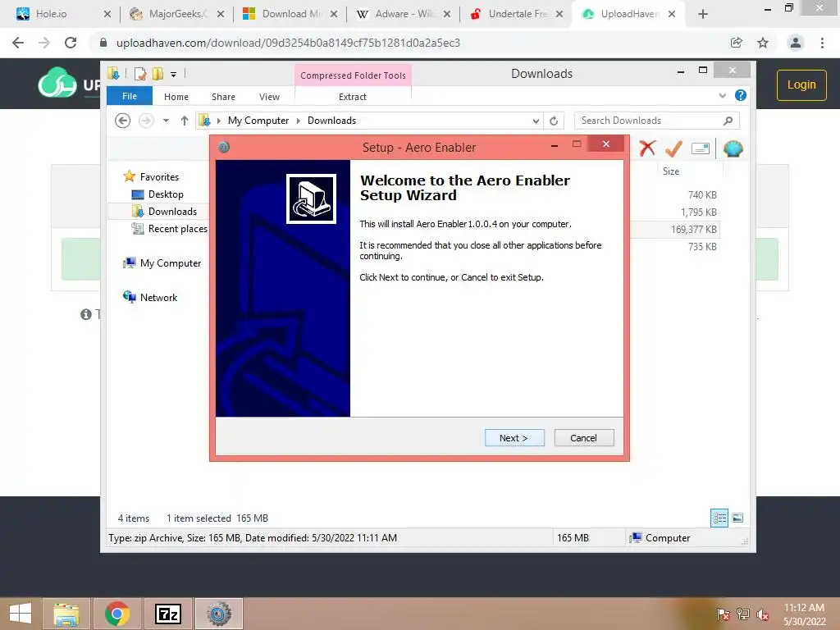Viewport: 840px width, 630px height.
Task: Open the Windows Start button
Action: pyautogui.click(x=21, y=614)
